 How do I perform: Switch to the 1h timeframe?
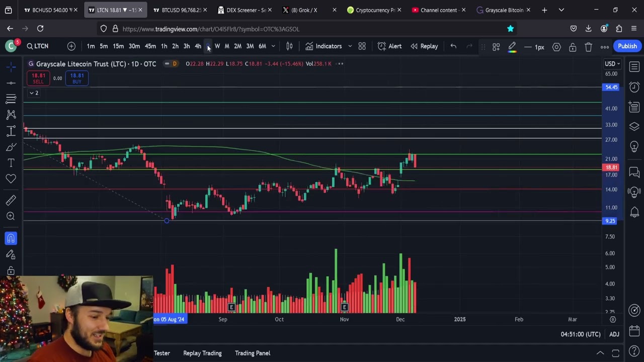pos(164,46)
